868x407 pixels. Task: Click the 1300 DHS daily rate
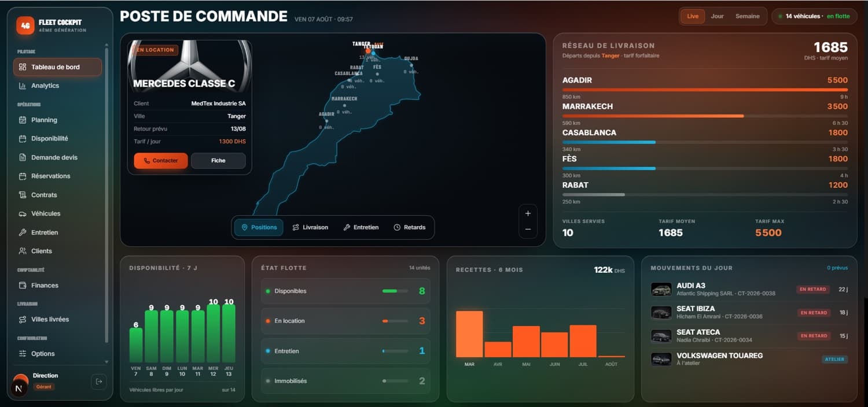(x=232, y=142)
